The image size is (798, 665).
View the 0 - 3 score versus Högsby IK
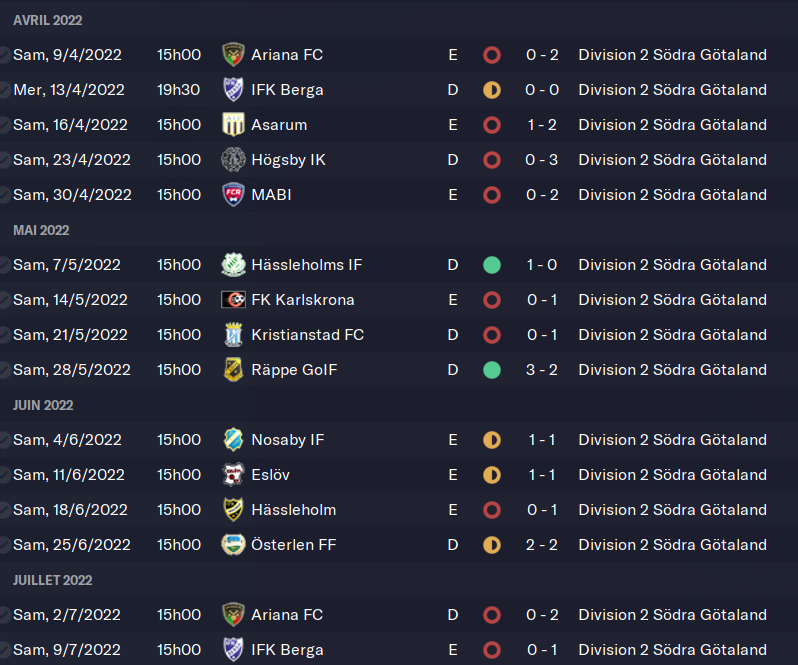click(x=542, y=160)
